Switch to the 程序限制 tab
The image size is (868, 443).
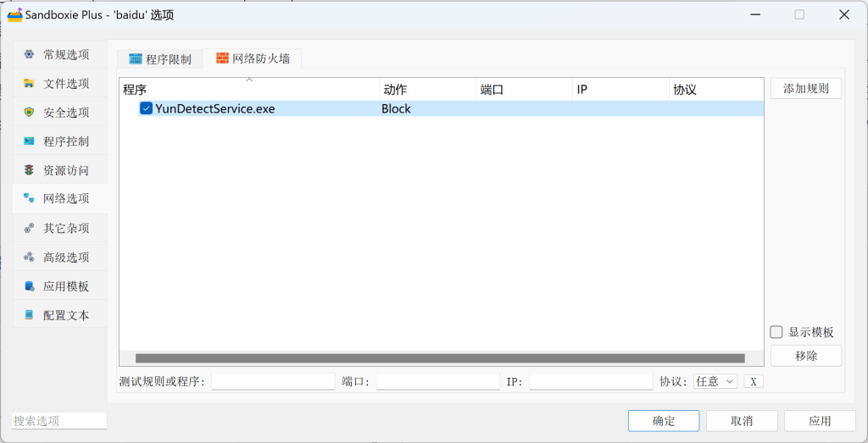tap(161, 59)
